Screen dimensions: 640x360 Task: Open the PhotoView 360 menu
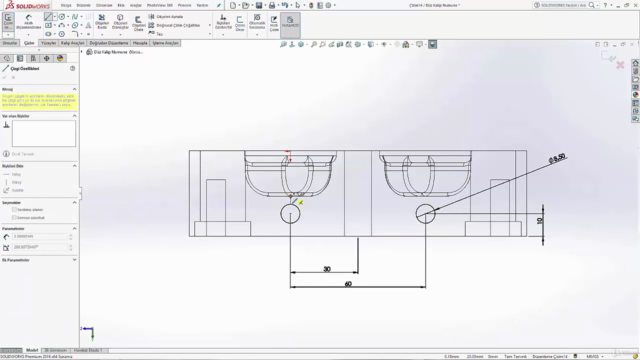coord(160,5)
